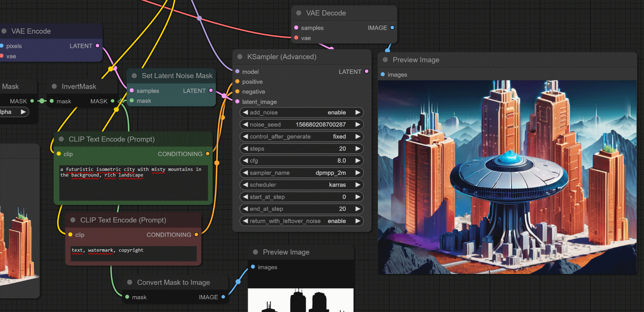Collapse the KSampler (Advanced) node using its dot
644x312 pixels.
[x=240, y=57]
